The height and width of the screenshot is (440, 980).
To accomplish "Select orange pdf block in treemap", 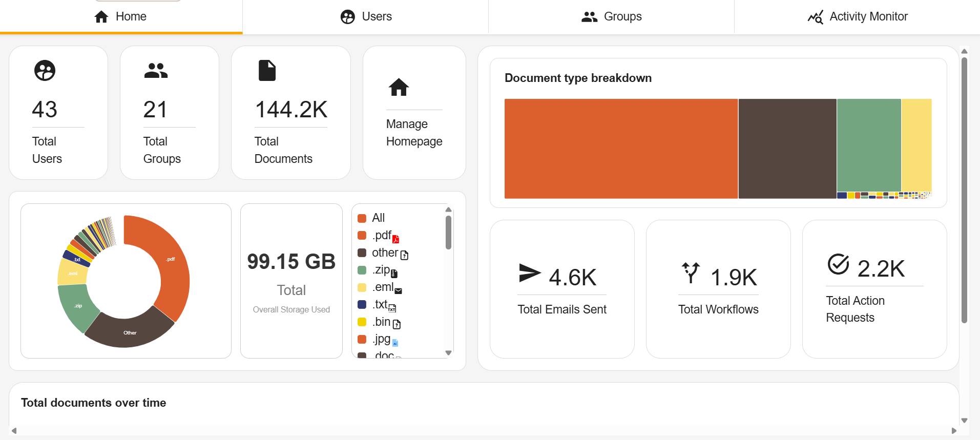I will coord(621,149).
